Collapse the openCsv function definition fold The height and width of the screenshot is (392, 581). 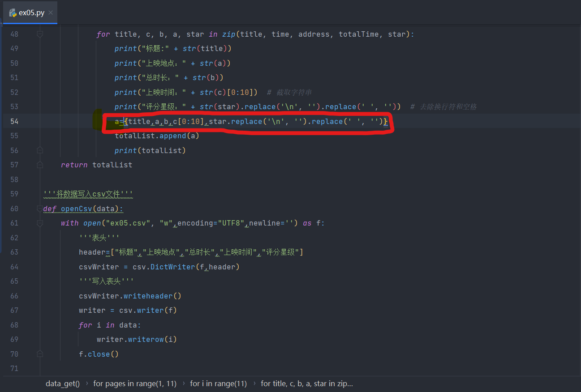(x=40, y=209)
